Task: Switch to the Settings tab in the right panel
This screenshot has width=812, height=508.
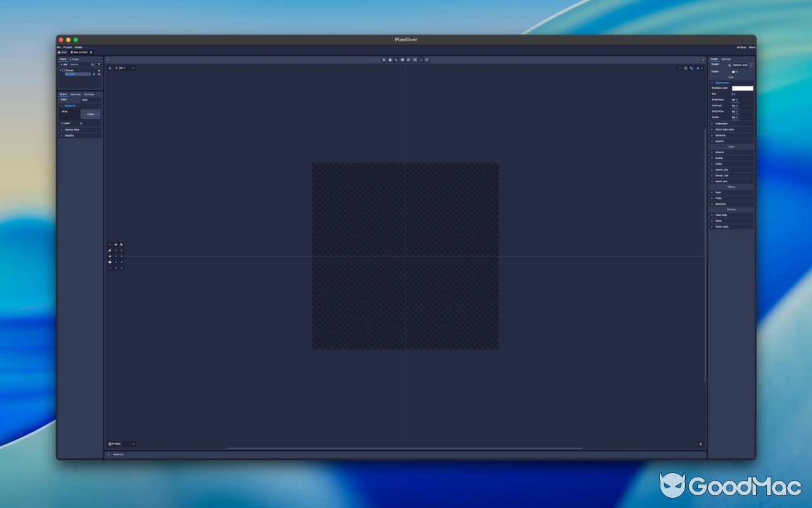Action: (x=726, y=58)
